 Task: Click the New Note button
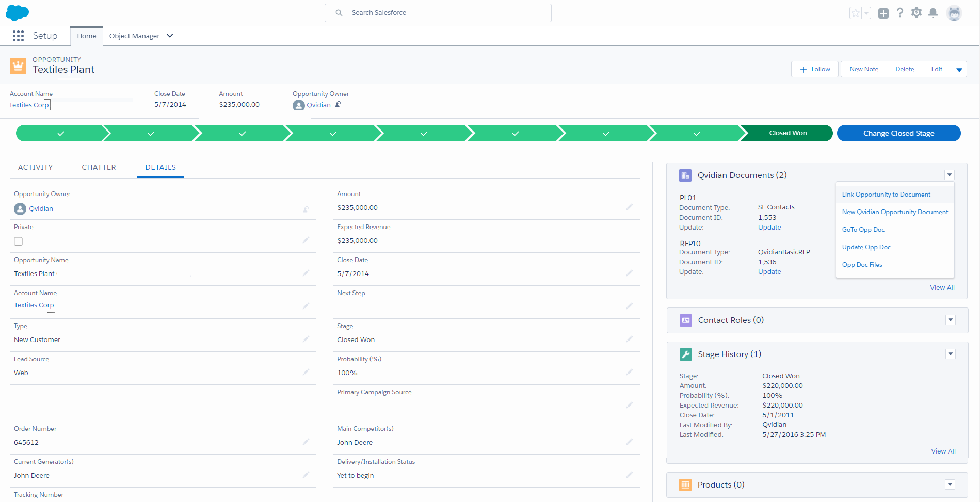[x=864, y=69]
